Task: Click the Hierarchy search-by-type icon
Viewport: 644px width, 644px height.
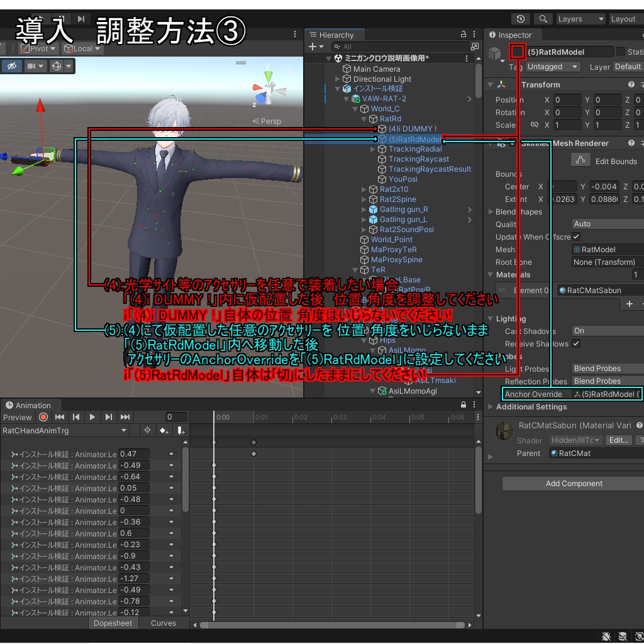Action: 475,47
